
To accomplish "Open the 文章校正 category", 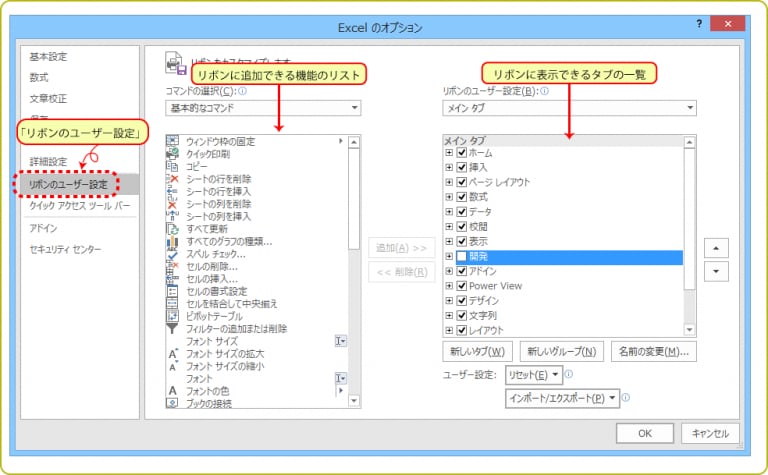I will click(48, 98).
